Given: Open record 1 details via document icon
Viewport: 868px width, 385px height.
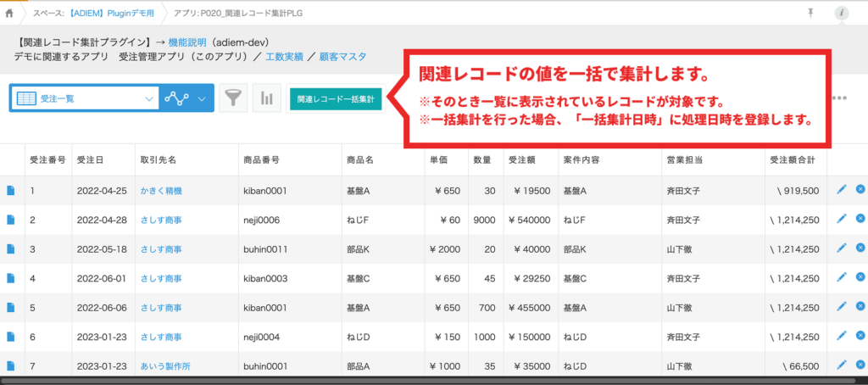Looking at the screenshot, I should click(12, 191).
